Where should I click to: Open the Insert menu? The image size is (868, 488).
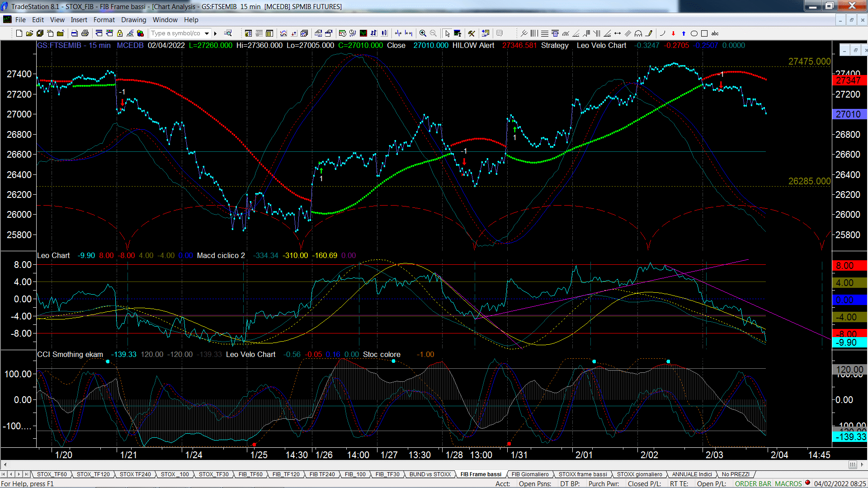[79, 20]
